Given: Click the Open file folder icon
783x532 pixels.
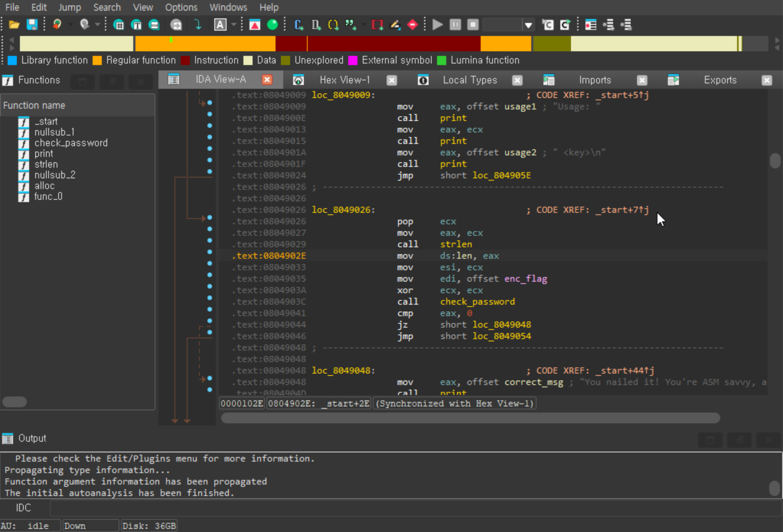Looking at the screenshot, I should pos(14,25).
